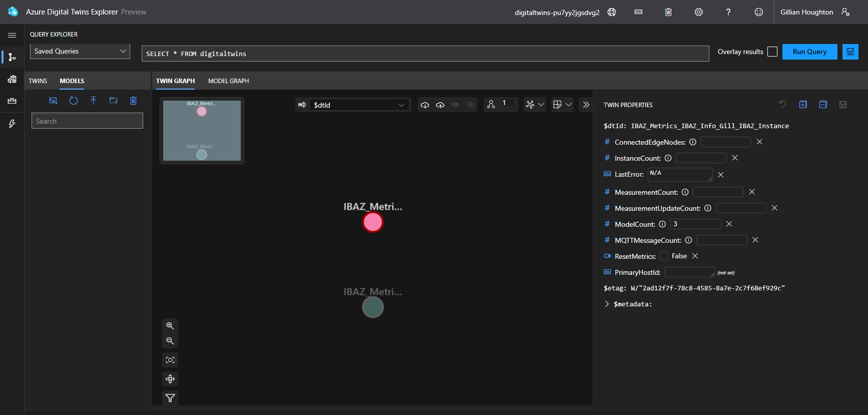Screen dimensions: 868x415
Task: Enable the Overlay results checkbox
Action: (772, 52)
